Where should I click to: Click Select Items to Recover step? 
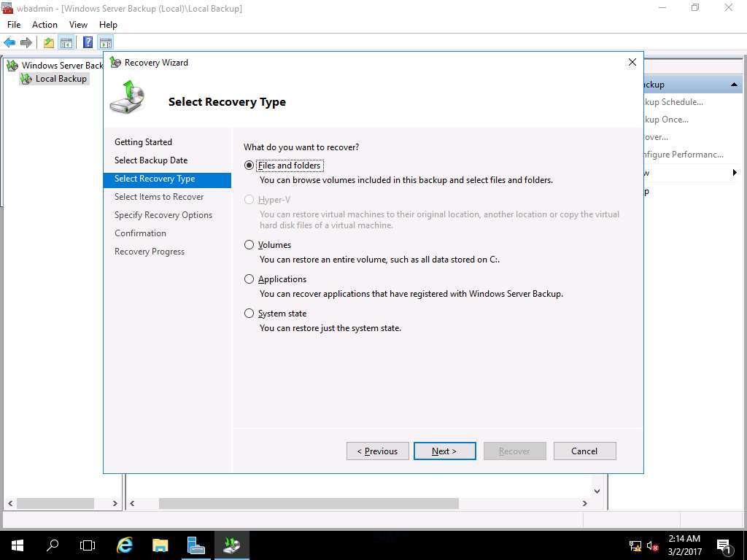[x=159, y=197]
